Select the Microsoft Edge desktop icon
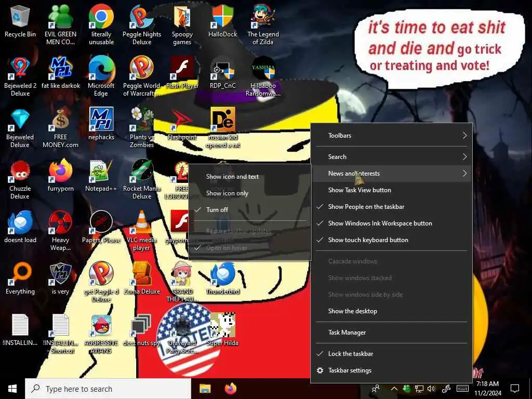532x399 pixels. pyautogui.click(x=101, y=76)
